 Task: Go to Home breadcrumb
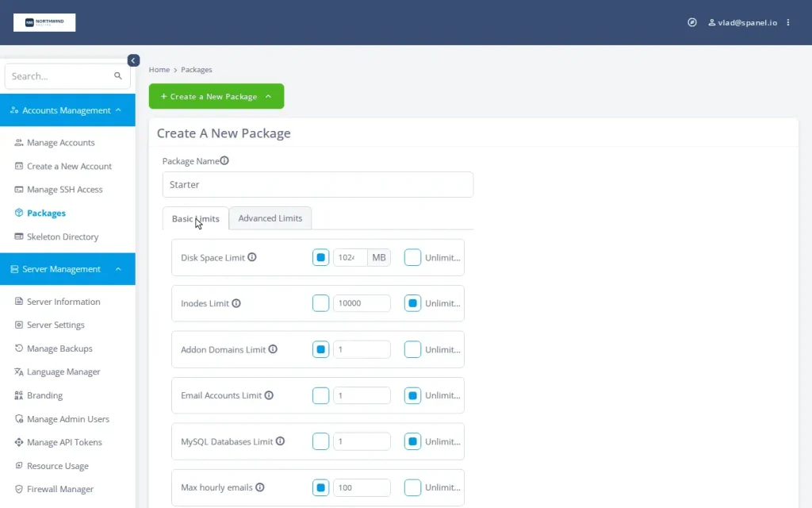tap(159, 70)
